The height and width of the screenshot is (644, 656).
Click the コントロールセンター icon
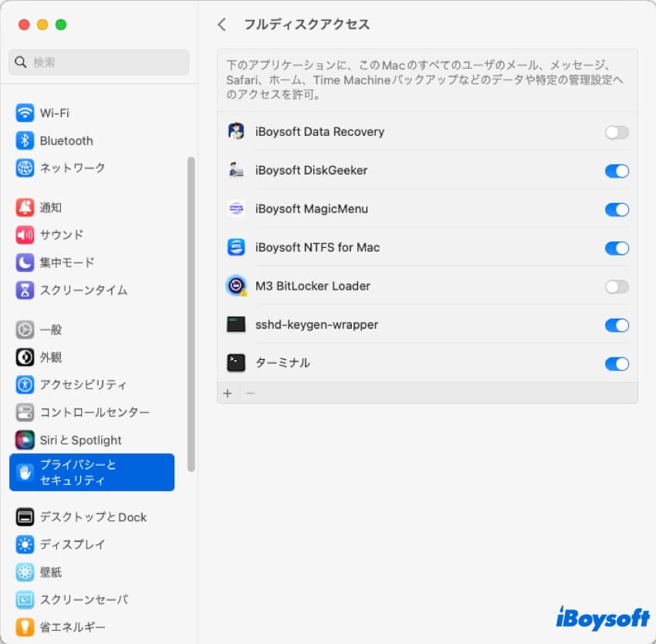[x=25, y=412]
